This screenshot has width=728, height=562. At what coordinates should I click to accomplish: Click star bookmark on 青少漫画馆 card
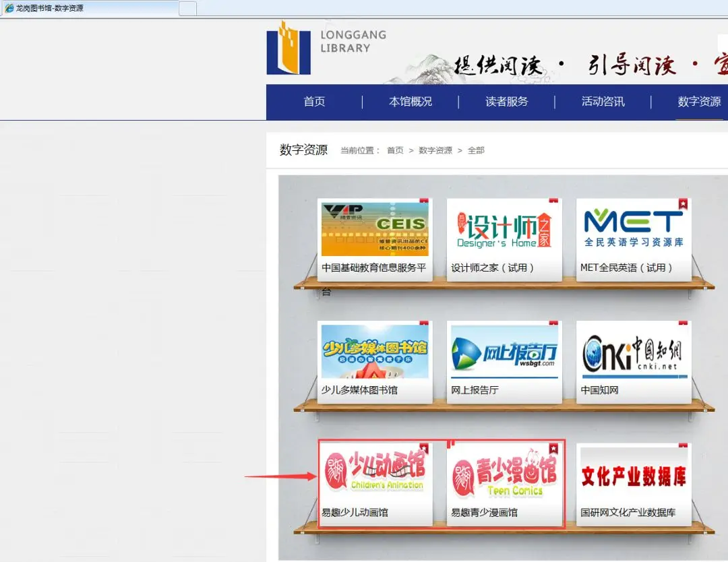tap(553, 448)
